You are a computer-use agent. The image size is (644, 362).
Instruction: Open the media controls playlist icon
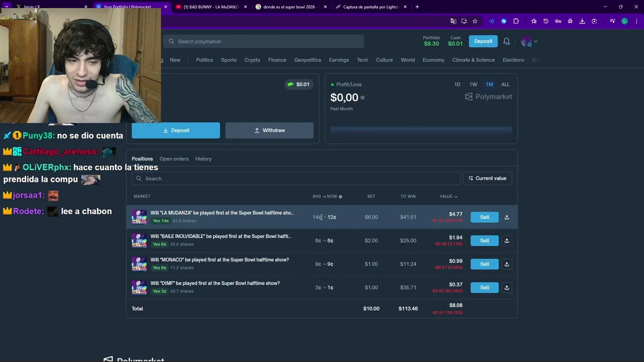(612, 21)
